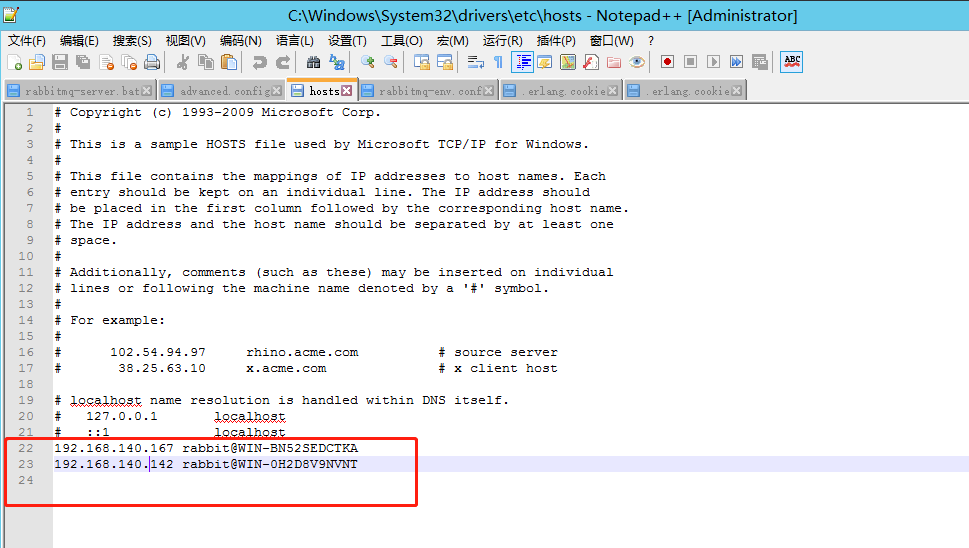Open the 编码(N) encoding menu
The image size is (969, 548).
(x=240, y=41)
